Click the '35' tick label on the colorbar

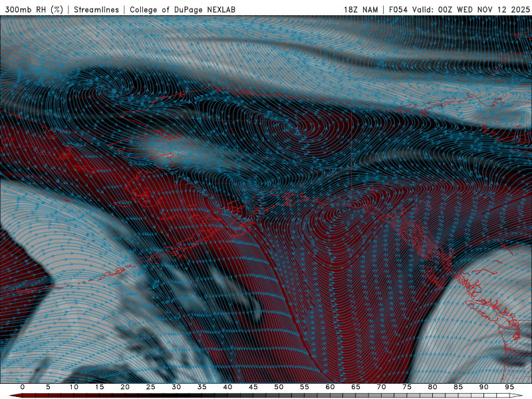click(202, 387)
